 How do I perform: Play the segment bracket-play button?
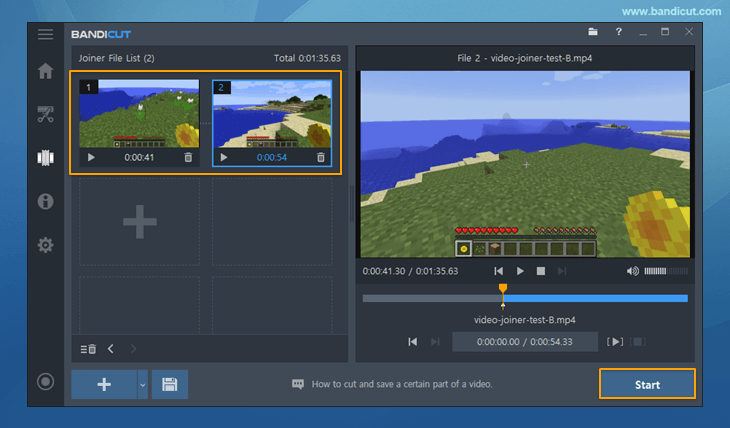click(x=615, y=342)
